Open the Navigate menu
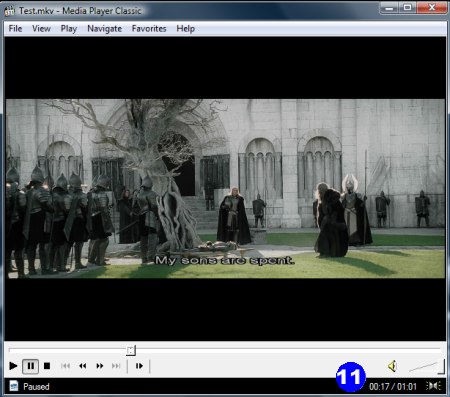The width and height of the screenshot is (450, 397). [x=104, y=29]
